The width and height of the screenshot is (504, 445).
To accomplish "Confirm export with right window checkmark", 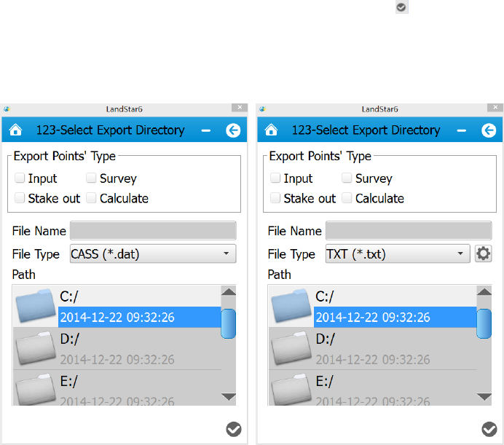I will (489, 429).
